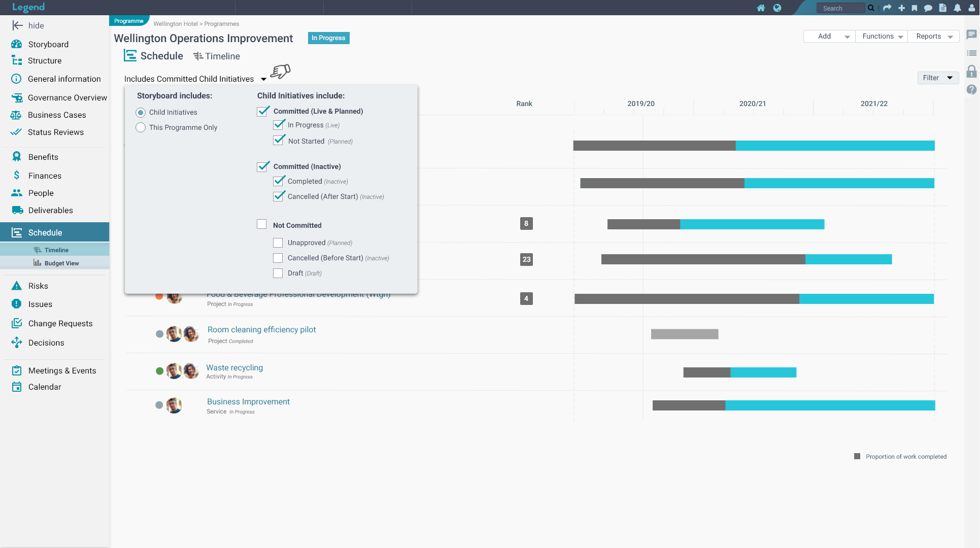The height and width of the screenshot is (548, 980).
Task: Click the bookmark icon in top bar
Action: click(915, 8)
